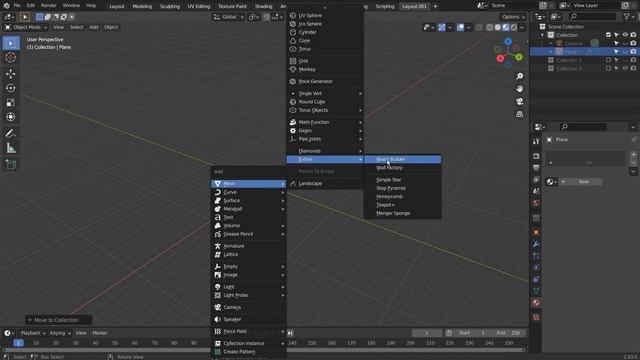Select wireframe viewport shading
Screen dimensions: 640x360
[x=489, y=27]
